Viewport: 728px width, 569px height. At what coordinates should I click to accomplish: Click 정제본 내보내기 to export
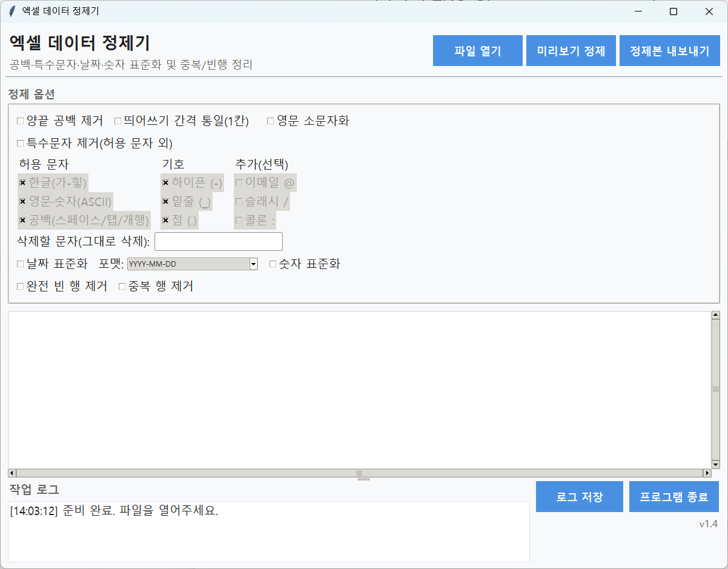pos(669,51)
